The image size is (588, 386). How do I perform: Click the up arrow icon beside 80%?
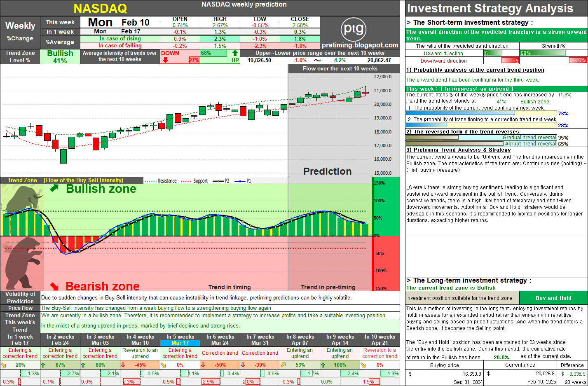83,365
